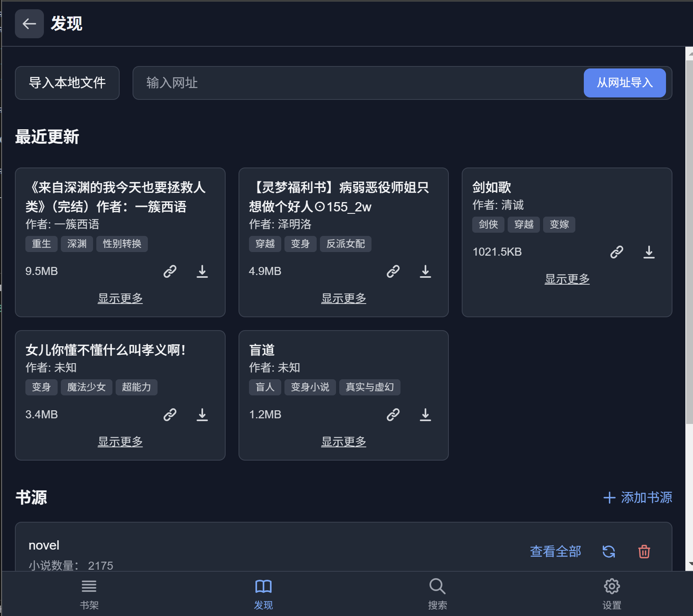Download the book 剑如歌
Screen dimensions: 693x616
point(649,252)
